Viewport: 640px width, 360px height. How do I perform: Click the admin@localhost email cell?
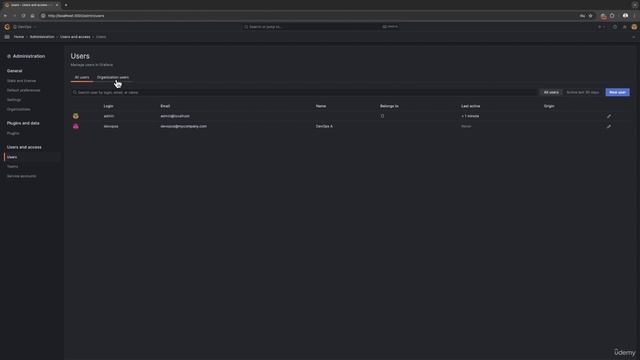point(175,116)
